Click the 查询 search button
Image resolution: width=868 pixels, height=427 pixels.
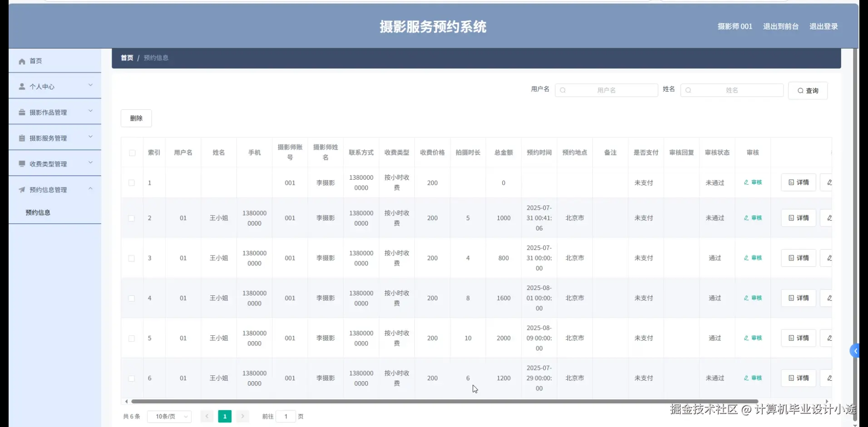coord(808,91)
